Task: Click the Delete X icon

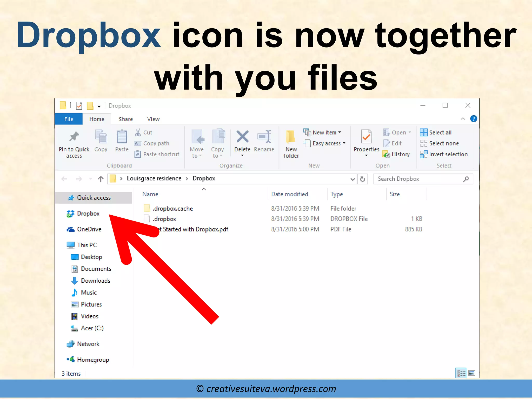Action: 242,137
